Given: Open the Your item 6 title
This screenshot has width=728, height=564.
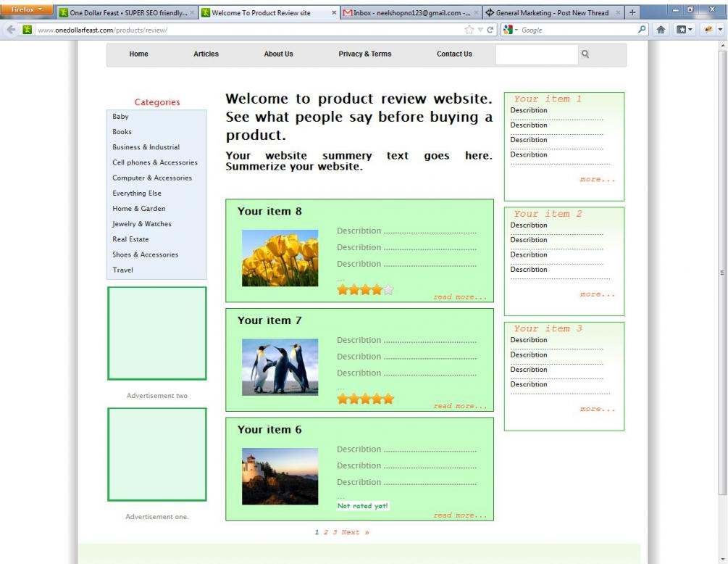Looking at the screenshot, I should point(269,430).
